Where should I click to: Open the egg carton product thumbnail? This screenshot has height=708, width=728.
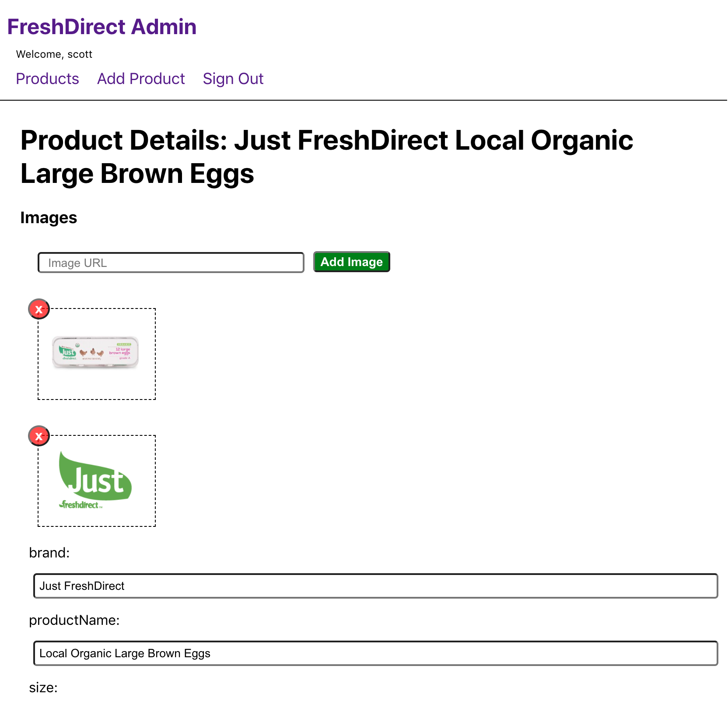(x=96, y=353)
